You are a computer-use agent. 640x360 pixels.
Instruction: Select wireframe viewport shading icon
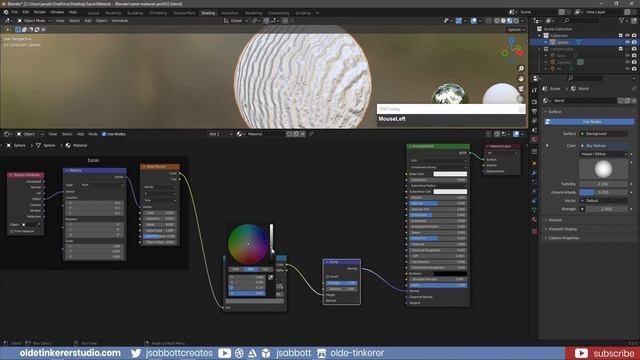[497, 20]
